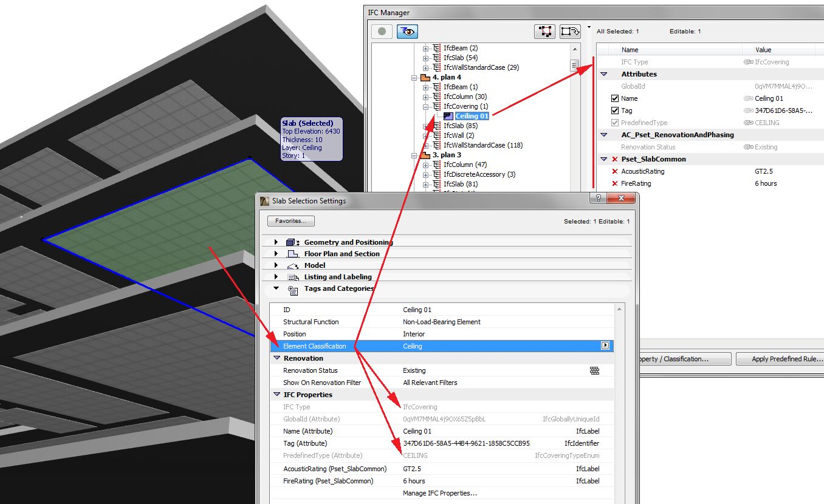This screenshot has width=824, height=504.
Task: Expand the IfcSlab (85) tree node
Action: pyautogui.click(x=425, y=126)
